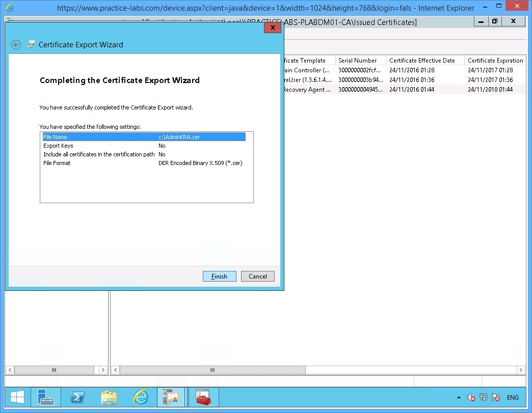Select the certificate with serial 3000000004945
This screenshot has height=413, width=532.
[x=357, y=90]
